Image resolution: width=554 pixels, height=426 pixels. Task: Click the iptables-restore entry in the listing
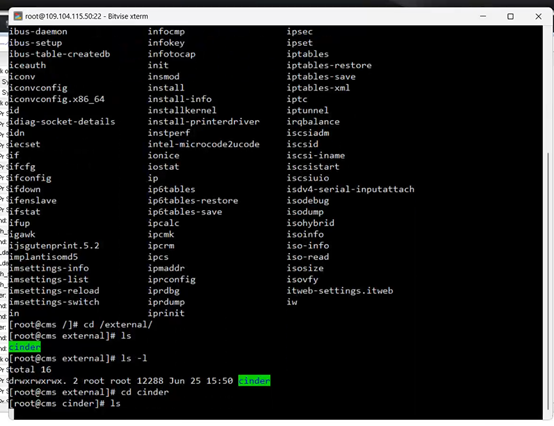[329, 65]
